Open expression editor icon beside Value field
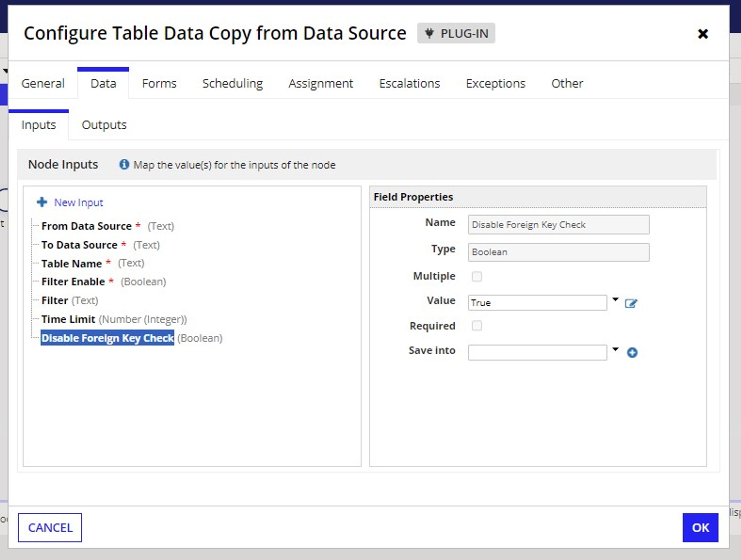This screenshot has width=741, height=560. pyautogui.click(x=631, y=303)
